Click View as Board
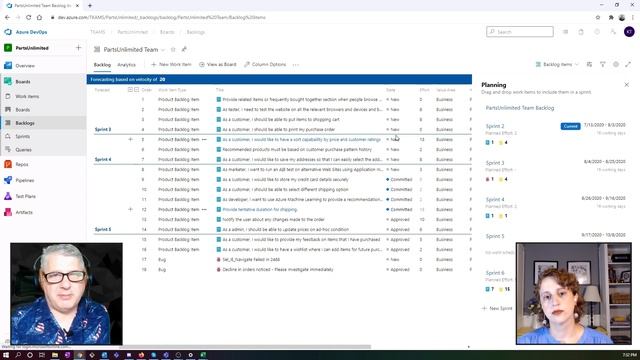The width and height of the screenshot is (640, 360). [x=218, y=64]
